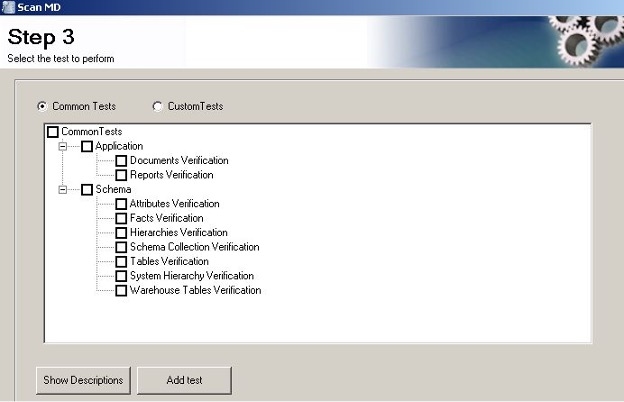This screenshot has height=402, width=624.
Task: Enable Reports Verification checkbox
Action: click(121, 175)
